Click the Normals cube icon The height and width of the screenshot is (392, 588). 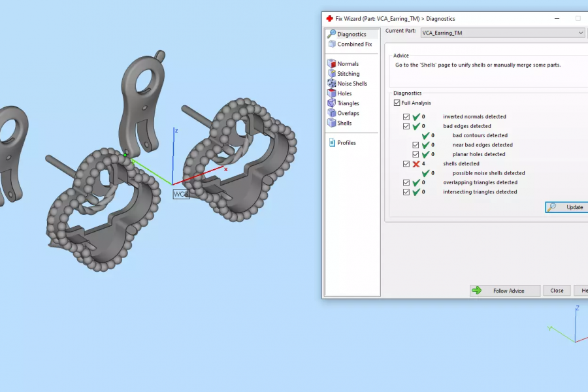click(x=331, y=63)
